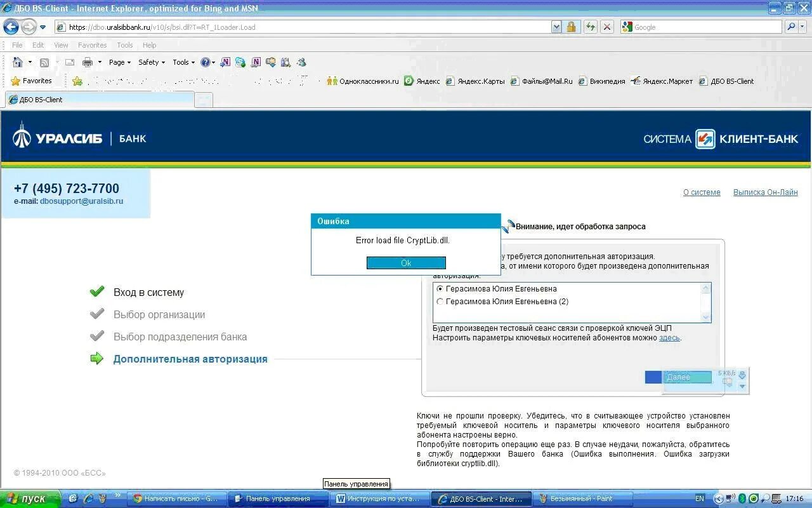Click the EN language indicator in tray
The height and width of the screenshot is (508, 812).
700,498
